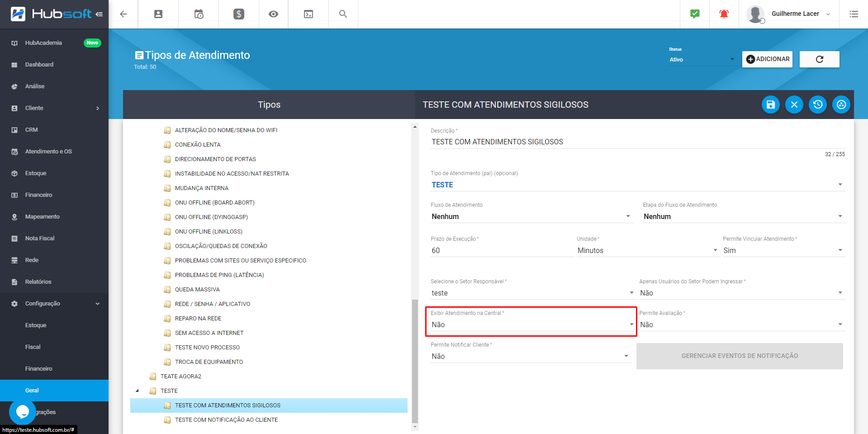Open Análise in the sidebar
868x434 pixels.
[54, 86]
